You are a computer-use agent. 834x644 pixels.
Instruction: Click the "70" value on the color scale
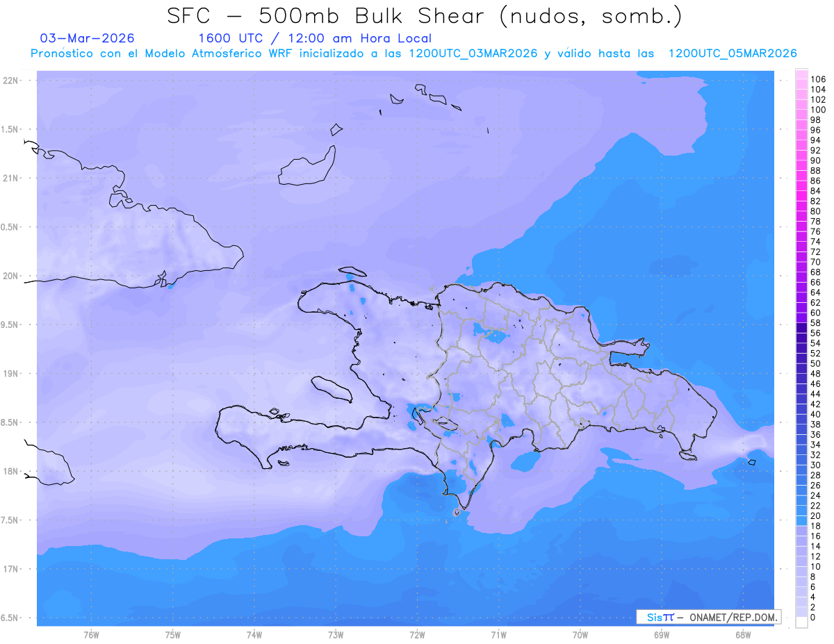[815, 262]
